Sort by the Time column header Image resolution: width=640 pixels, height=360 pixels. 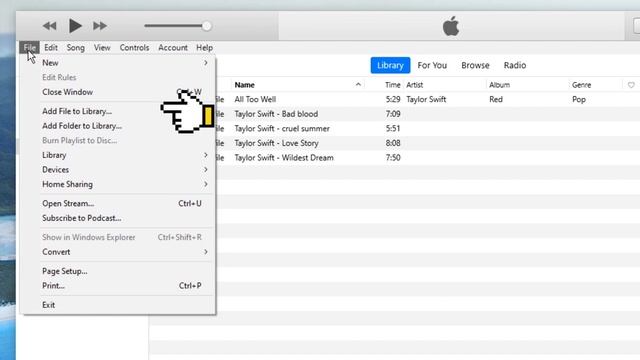click(x=393, y=85)
